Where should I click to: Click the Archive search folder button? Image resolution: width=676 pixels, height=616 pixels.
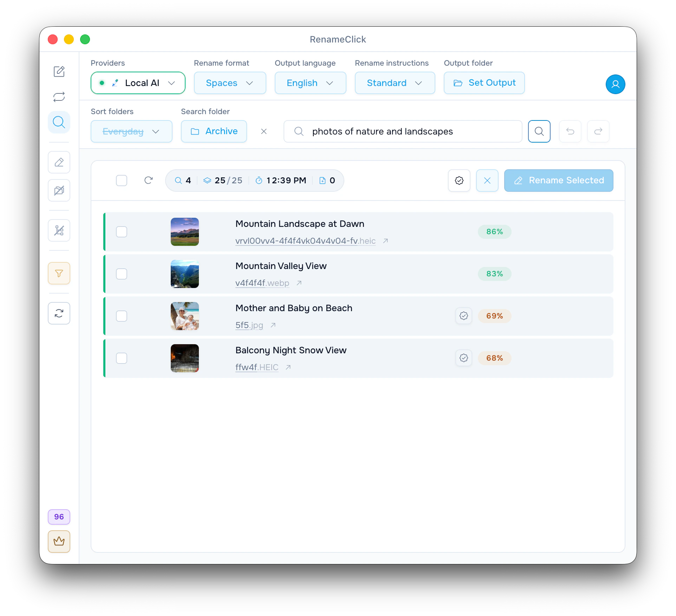pos(214,131)
